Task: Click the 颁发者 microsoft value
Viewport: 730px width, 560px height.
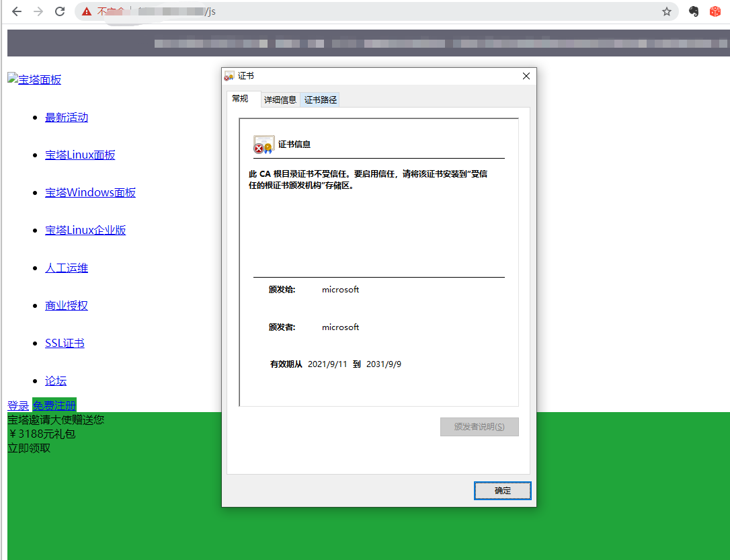Action: [x=340, y=327]
